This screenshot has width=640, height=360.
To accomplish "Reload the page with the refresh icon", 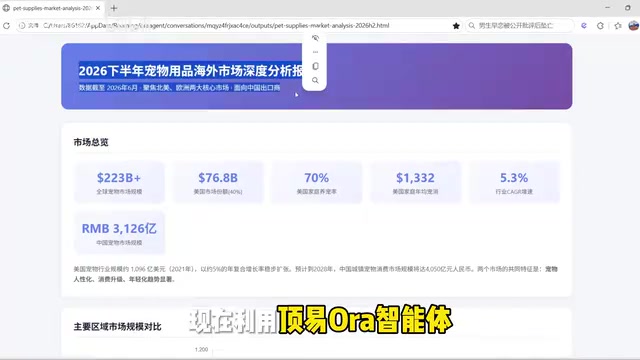I will coord(6,25).
